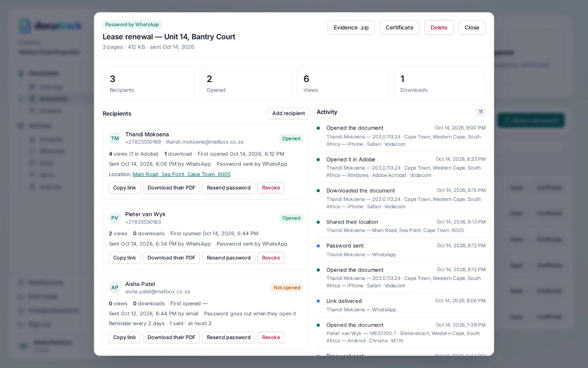Select the Downloaded the document activity entry
588x368 pixels.
click(x=401, y=198)
